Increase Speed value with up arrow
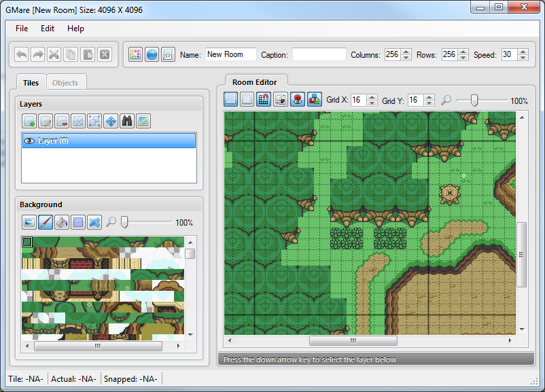Image resolution: width=545 pixels, height=392 pixels. tap(523, 52)
